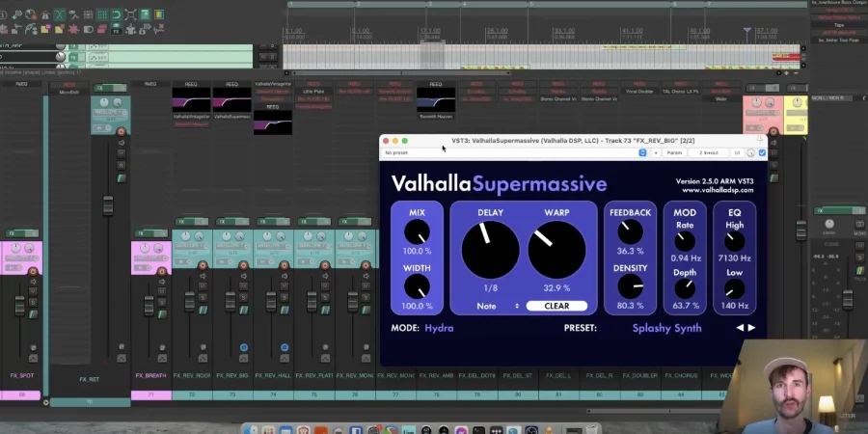Click the CLEAR button in Supermassive

(x=556, y=306)
